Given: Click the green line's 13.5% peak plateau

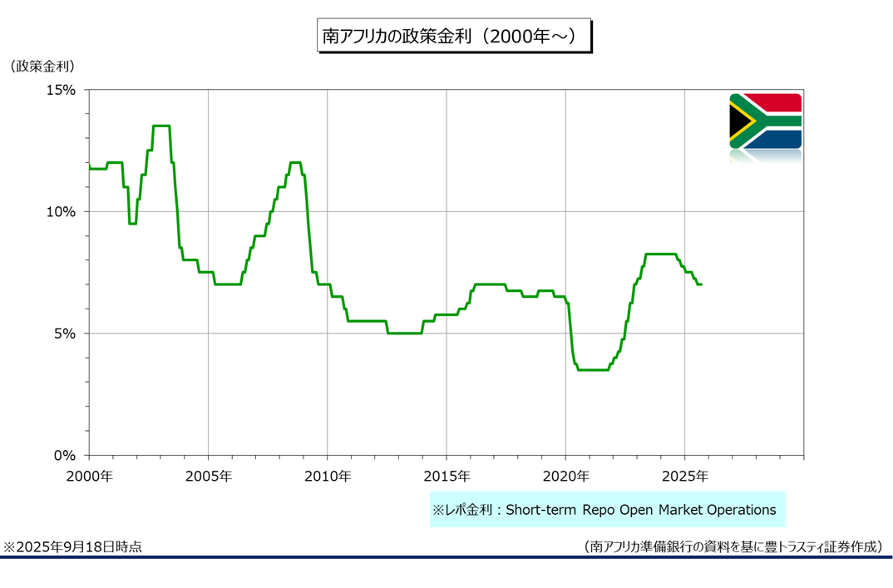Looking at the screenshot, I should (161, 126).
